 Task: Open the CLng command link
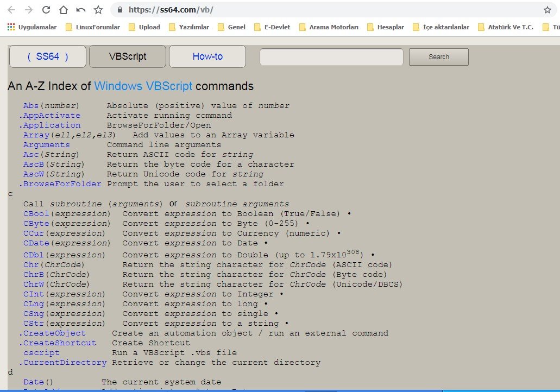tap(34, 304)
